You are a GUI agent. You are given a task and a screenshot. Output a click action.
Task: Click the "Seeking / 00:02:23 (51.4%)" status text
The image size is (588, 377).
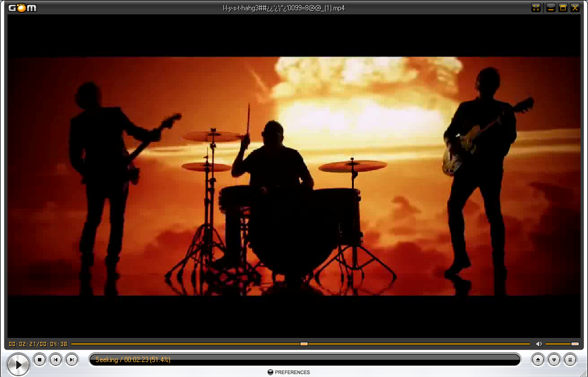coord(133,360)
